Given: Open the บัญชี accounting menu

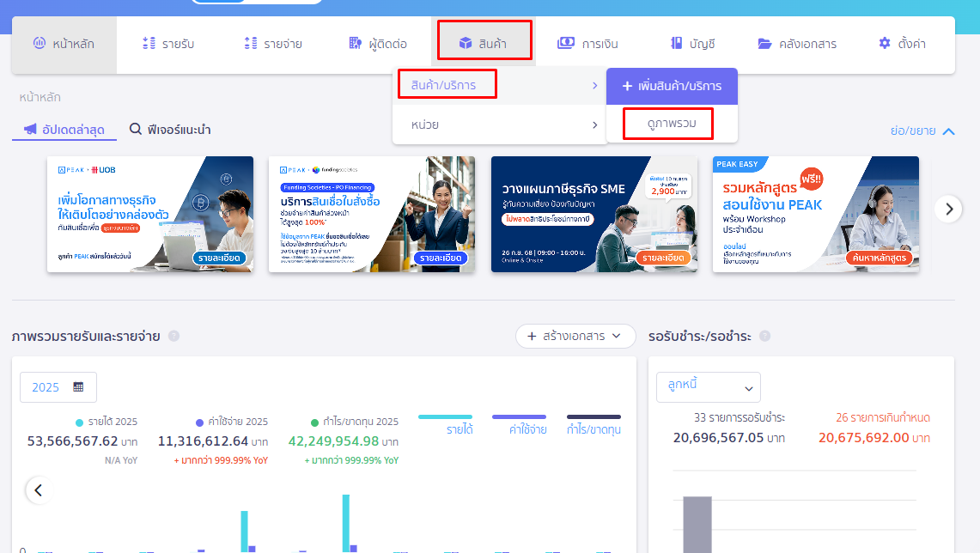Looking at the screenshot, I should (x=692, y=44).
